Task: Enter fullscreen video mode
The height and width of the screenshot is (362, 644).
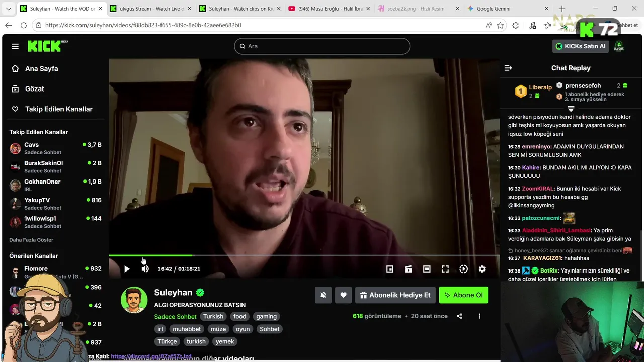Action: coord(445,269)
